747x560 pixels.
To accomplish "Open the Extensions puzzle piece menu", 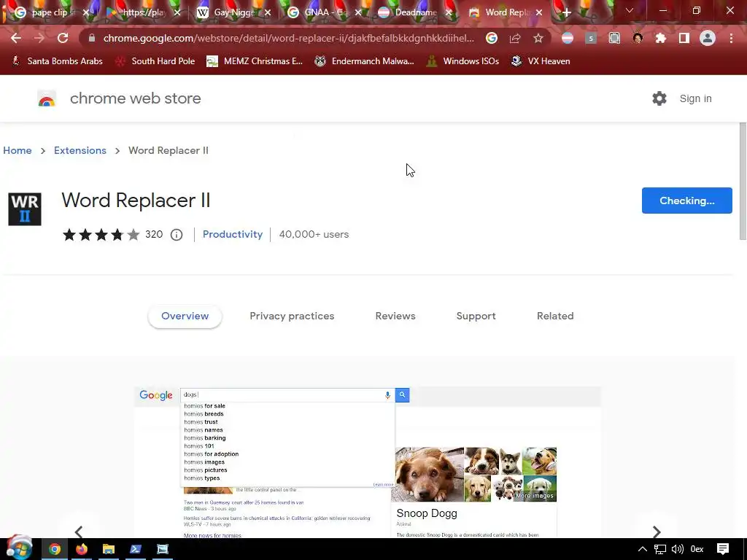I will click(x=661, y=38).
